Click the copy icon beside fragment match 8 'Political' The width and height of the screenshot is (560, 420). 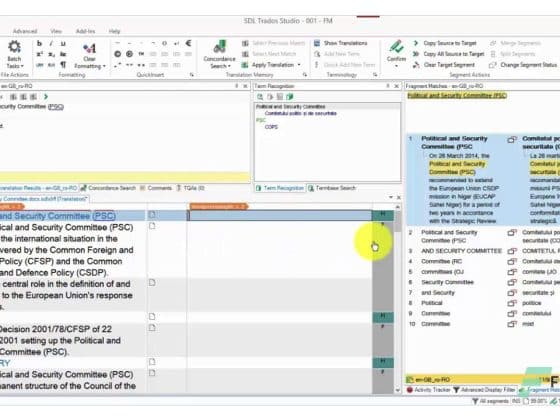[512, 303]
